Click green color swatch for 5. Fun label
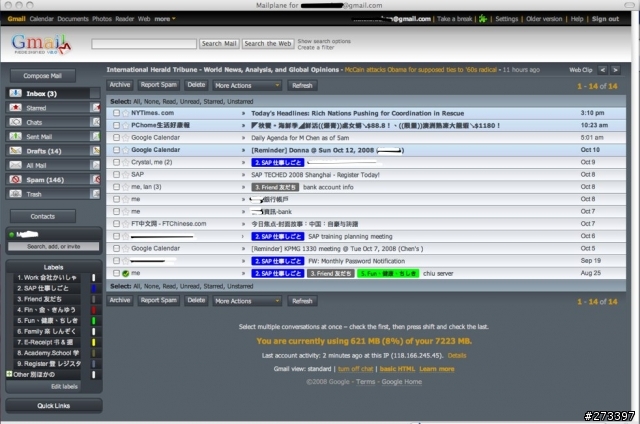Image resolution: width=640 pixels, height=424 pixels. [x=93, y=321]
